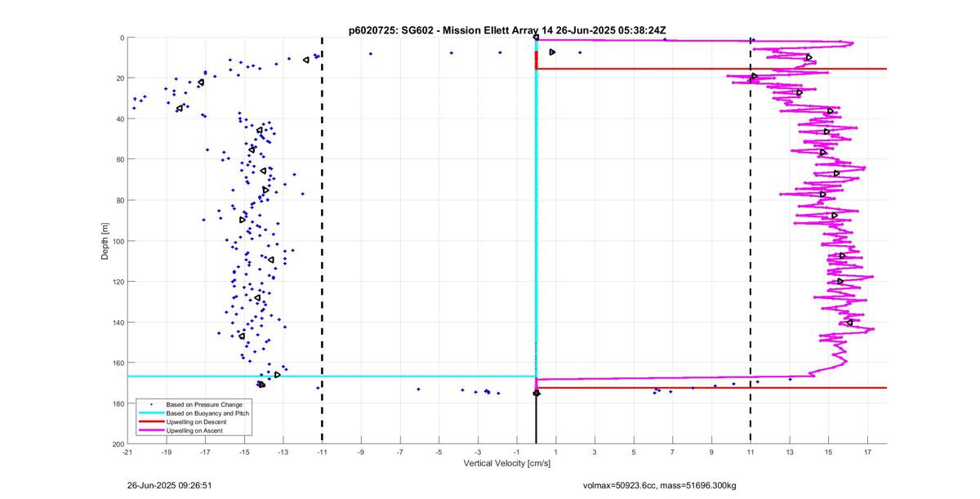
Task: Click the depth-axis tick label '20'
Action: tap(120, 78)
